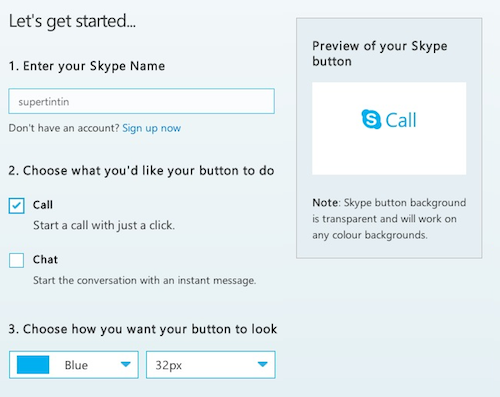Click "Start a call with just a click." text

[104, 226]
